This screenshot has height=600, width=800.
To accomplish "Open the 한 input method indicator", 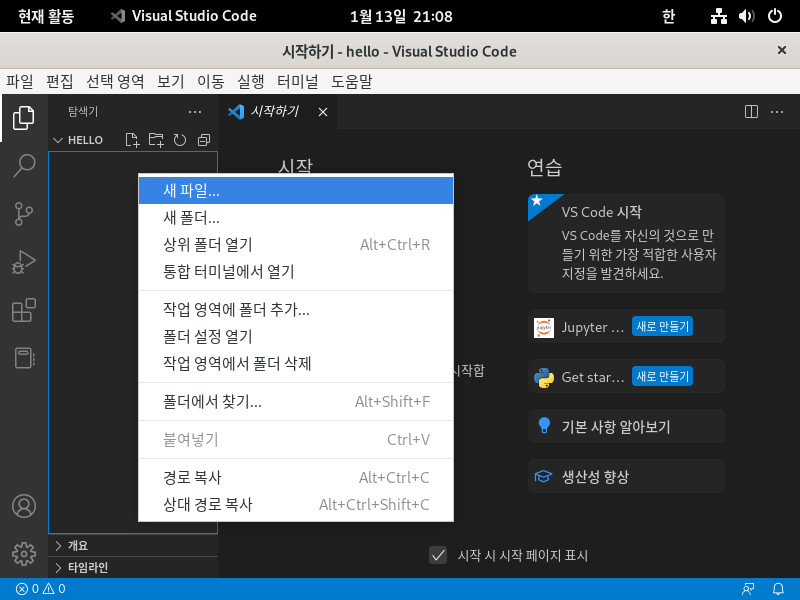I will coord(668,16).
